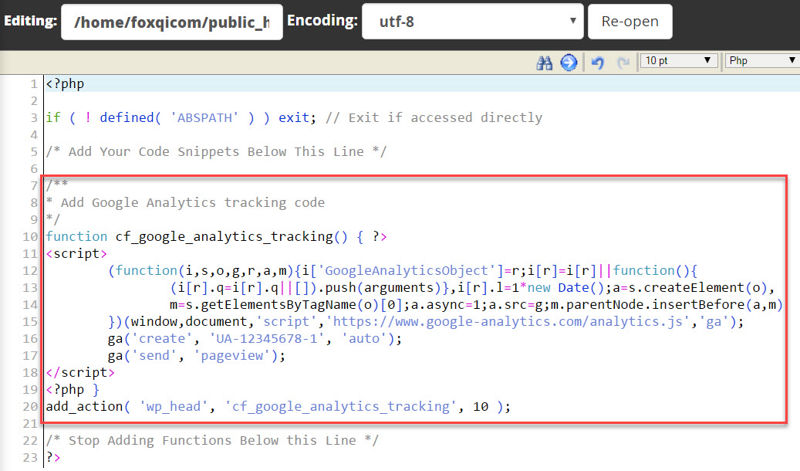800x471 pixels.
Task: Click the ABSPATH check code line
Action: click(294, 118)
